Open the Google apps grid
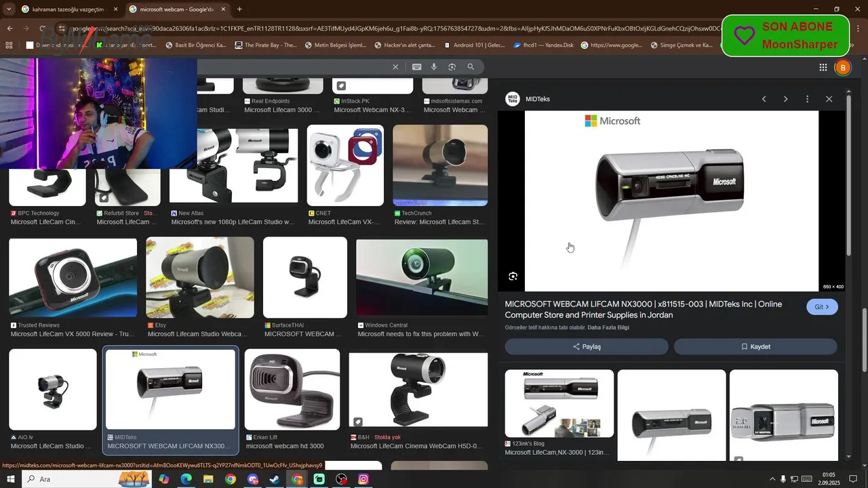This screenshot has width=868, height=488. tap(823, 67)
